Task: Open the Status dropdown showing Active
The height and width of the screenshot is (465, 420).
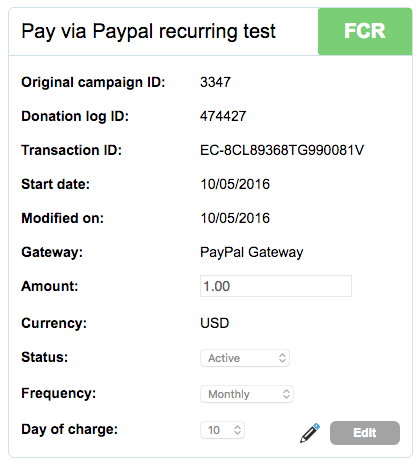Action: pyautogui.click(x=245, y=358)
